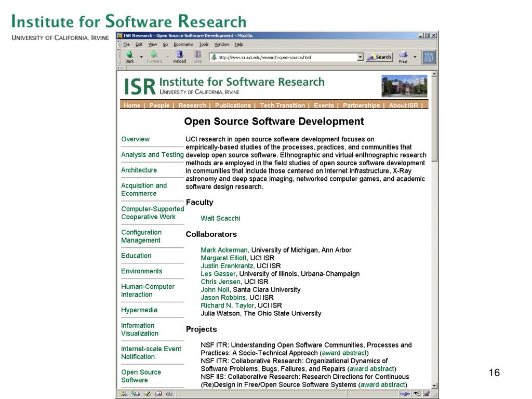Open the Help menu
Screen dimensions: 532x399
coord(239,45)
